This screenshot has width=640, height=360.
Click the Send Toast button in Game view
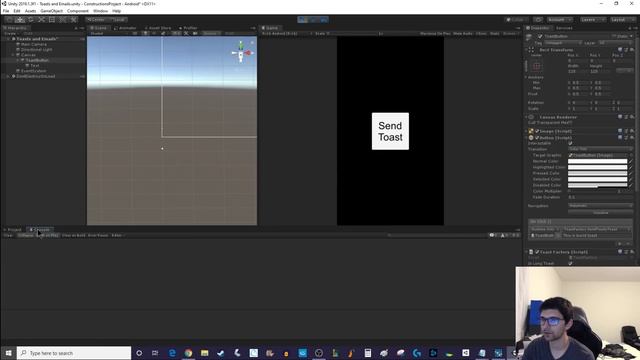(390, 131)
